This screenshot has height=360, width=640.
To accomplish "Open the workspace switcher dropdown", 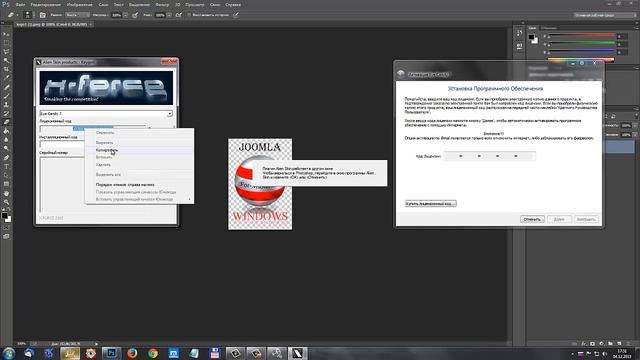I will (605, 15).
